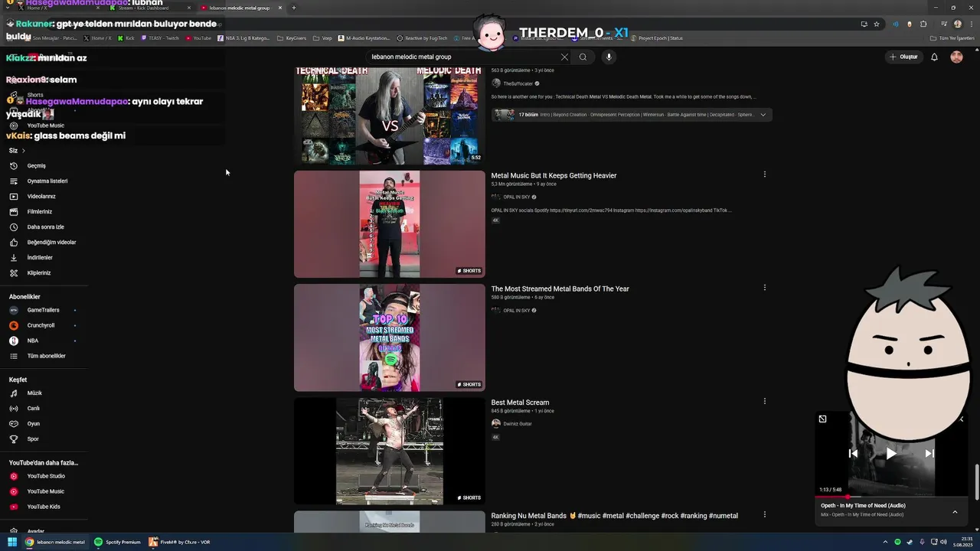Open Beğendiğim videolar liked videos

click(x=51, y=243)
